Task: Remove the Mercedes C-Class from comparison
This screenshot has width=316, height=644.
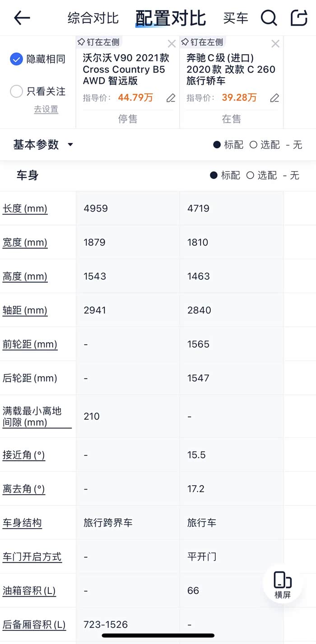Action: [275, 44]
